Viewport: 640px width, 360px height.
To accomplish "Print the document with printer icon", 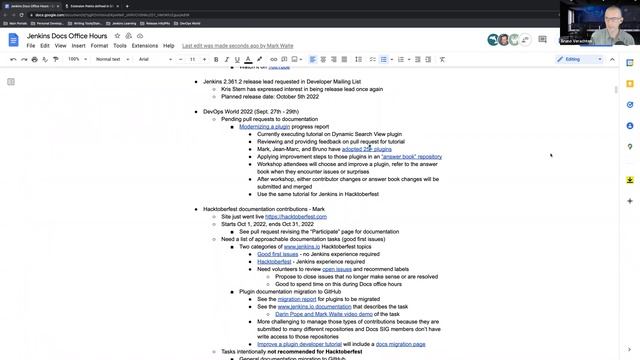I will [x=35, y=60].
